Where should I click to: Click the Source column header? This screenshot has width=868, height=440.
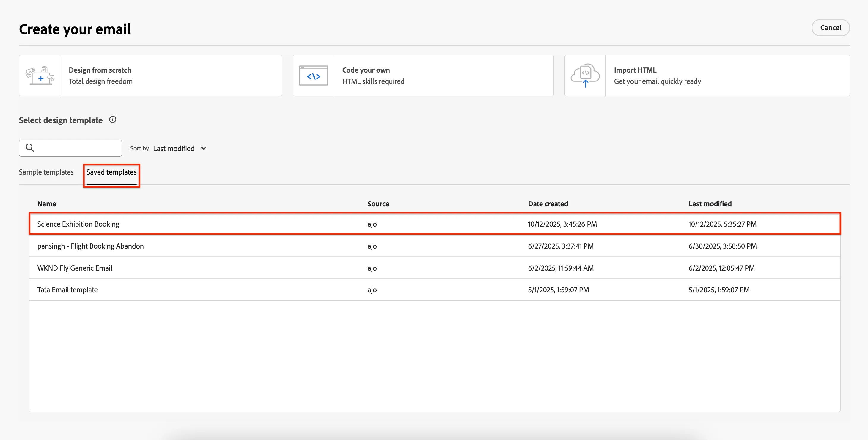click(378, 204)
